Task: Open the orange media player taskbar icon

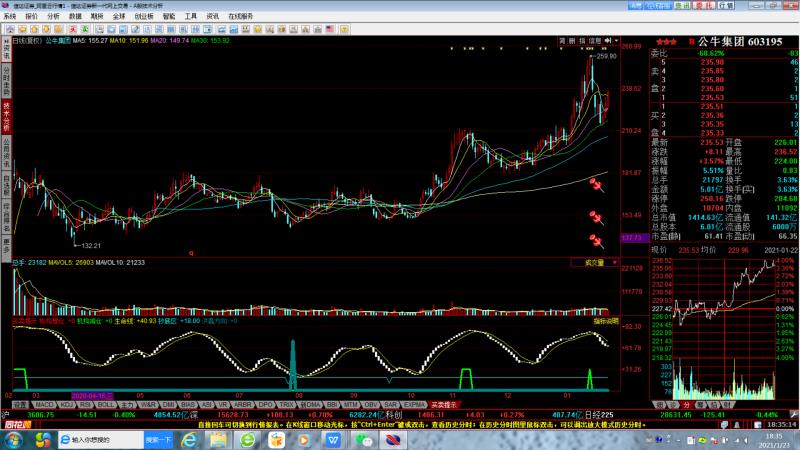Action: point(304,440)
